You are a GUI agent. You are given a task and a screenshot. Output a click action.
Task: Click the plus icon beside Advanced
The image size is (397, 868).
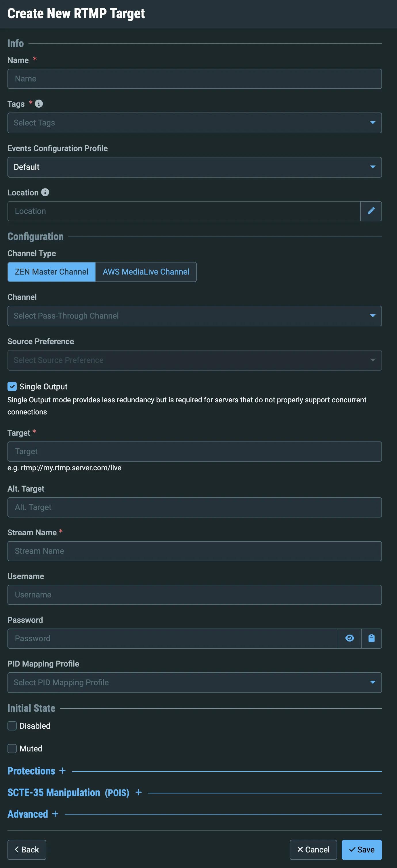55,814
